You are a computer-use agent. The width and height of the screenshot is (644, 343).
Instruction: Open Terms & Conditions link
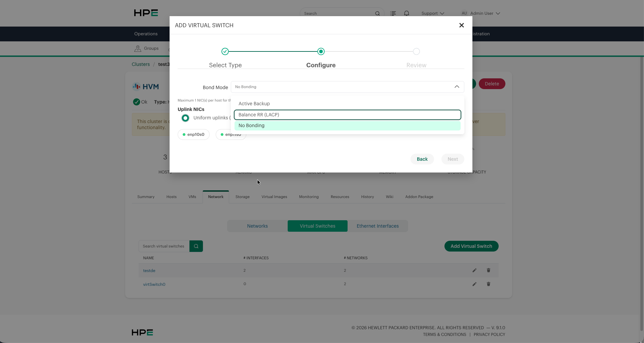pos(444,335)
